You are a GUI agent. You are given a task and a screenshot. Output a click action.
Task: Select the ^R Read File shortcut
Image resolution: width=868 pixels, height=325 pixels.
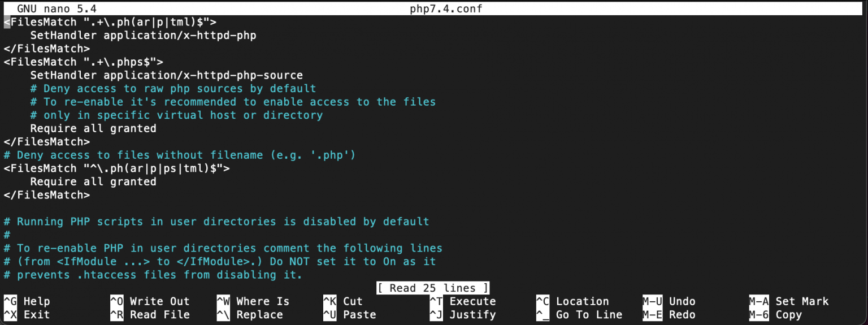pyautogui.click(x=150, y=315)
